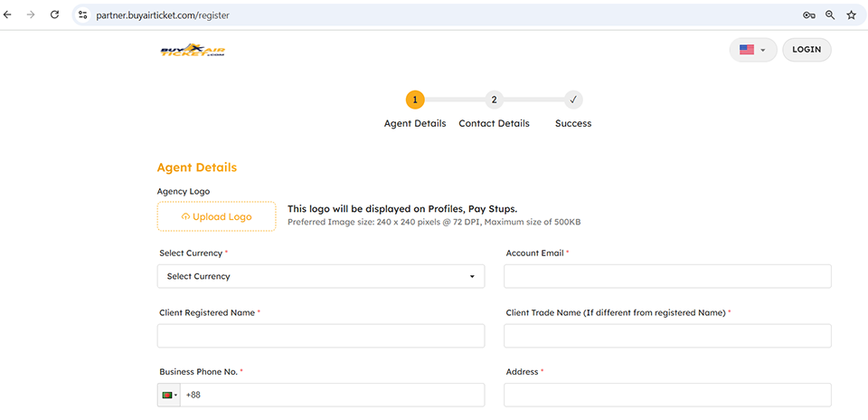The height and width of the screenshot is (420, 868).
Task: Click into the Address input field
Action: (666, 396)
